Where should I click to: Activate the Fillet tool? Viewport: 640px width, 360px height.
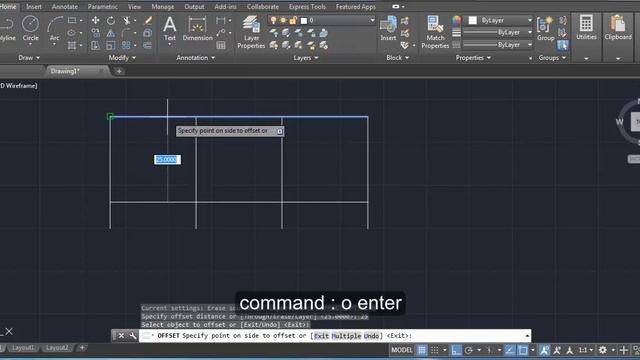pos(127,33)
